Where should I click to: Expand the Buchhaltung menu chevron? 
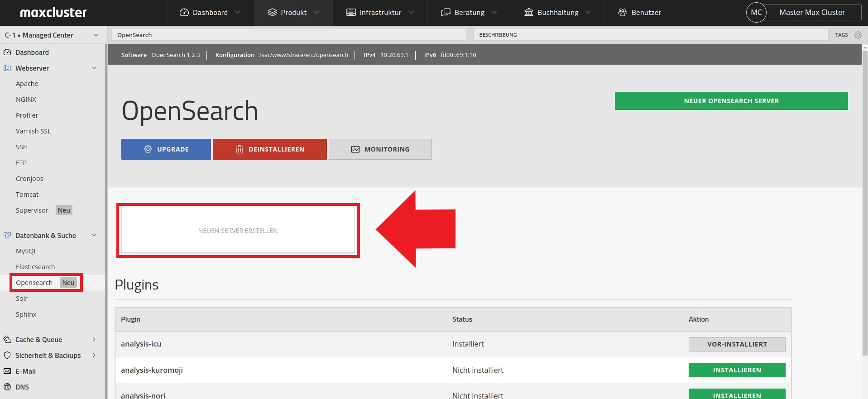[588, 13]
